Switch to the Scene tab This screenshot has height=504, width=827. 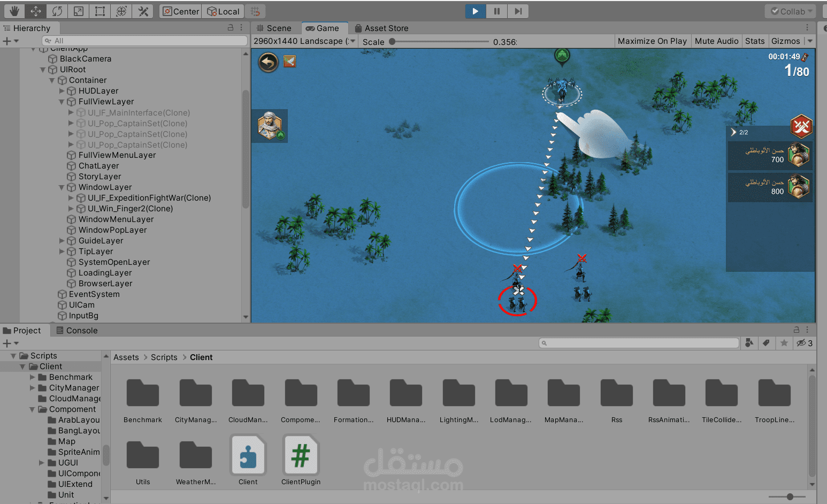274,28
